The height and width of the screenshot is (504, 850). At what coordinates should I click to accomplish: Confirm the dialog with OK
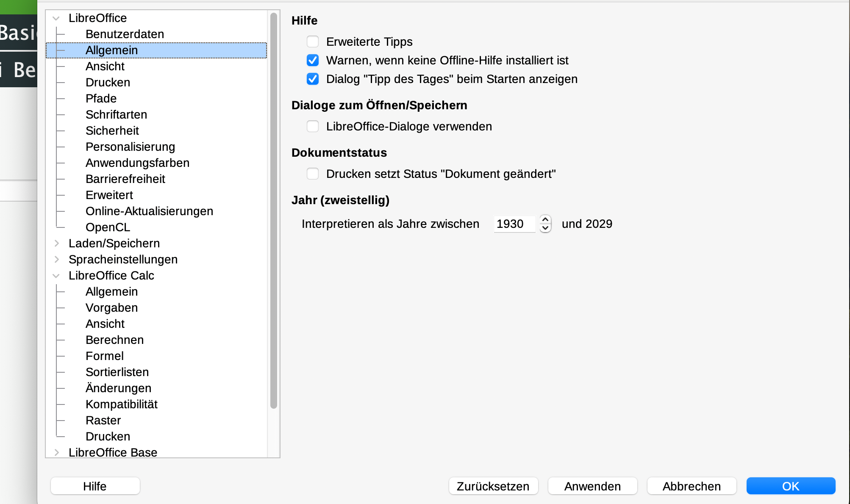[x=791, y=486]
